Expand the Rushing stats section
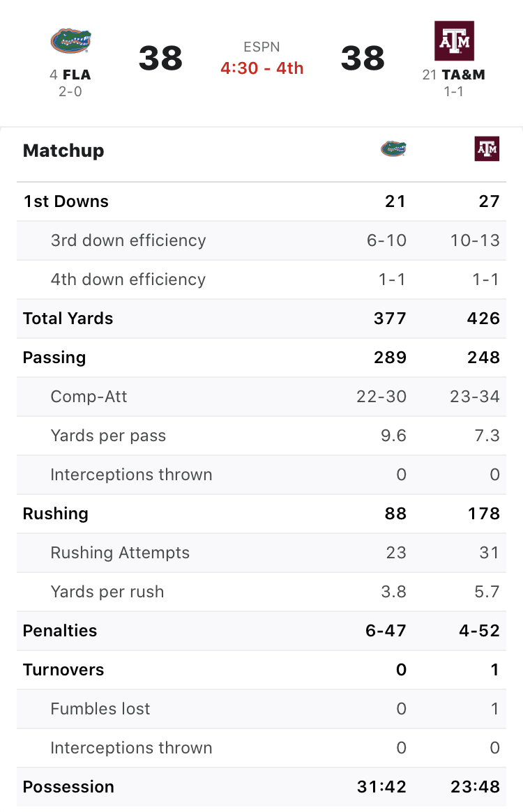523x812 pixels. 261,514
